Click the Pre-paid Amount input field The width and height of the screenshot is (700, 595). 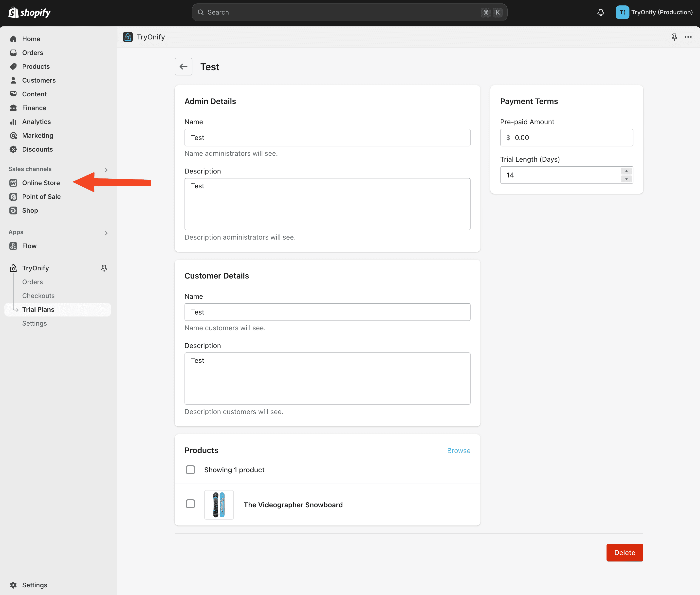(566, 138)
